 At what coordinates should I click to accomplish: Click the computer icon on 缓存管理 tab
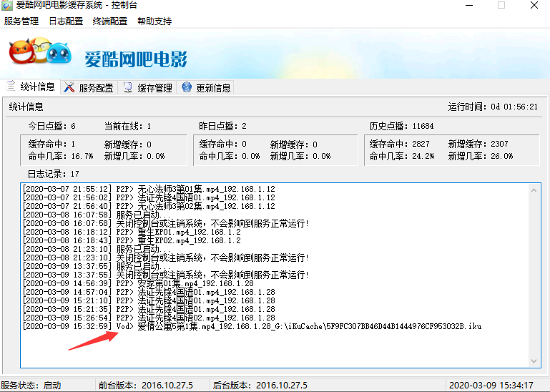[x=128, y=87]
